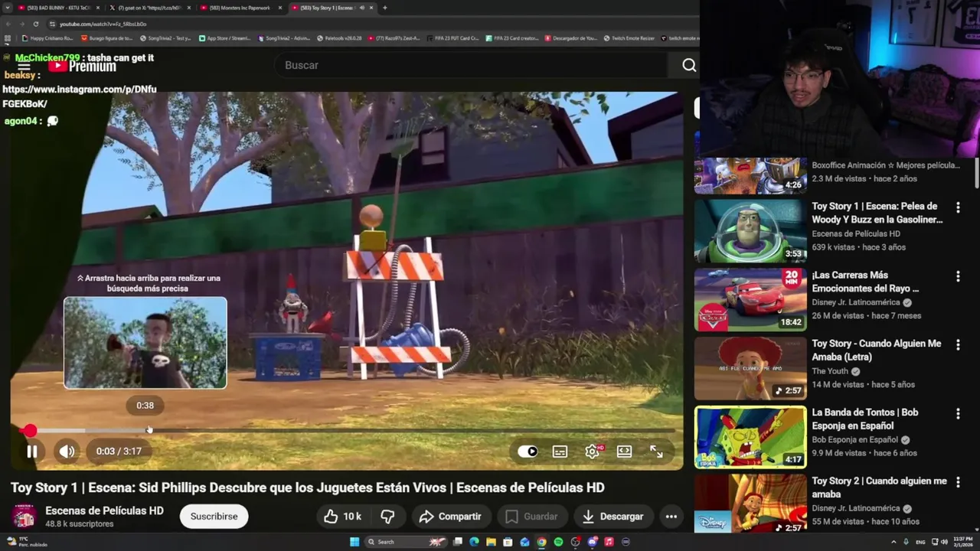The width and height of the screenshot is (980, 551).
Task: Go back with the browser back arrow
Action: click(8, 24)
